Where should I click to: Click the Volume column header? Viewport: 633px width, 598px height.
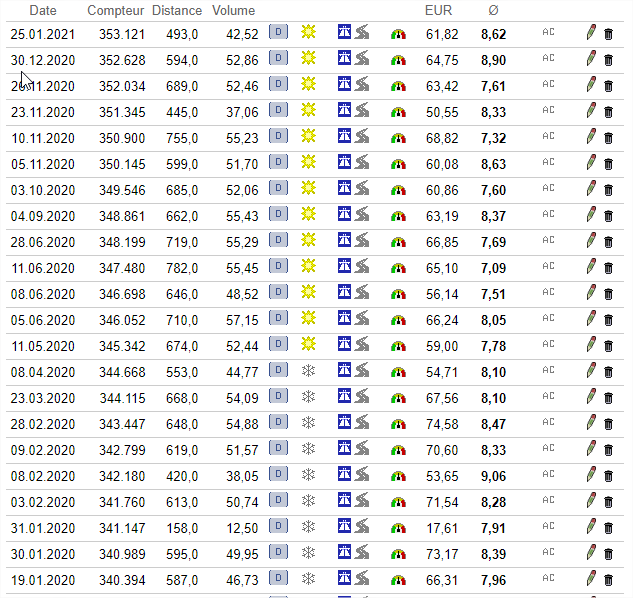234,10
